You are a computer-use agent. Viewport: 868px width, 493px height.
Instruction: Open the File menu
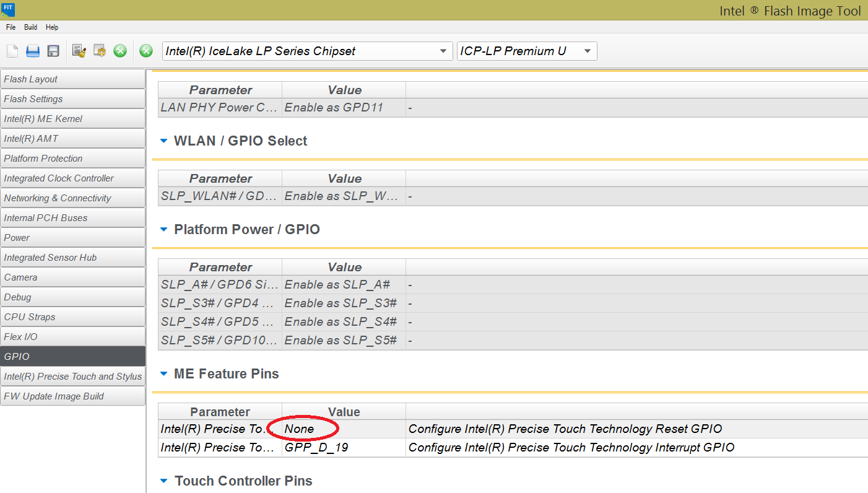[x=11, y=27]
